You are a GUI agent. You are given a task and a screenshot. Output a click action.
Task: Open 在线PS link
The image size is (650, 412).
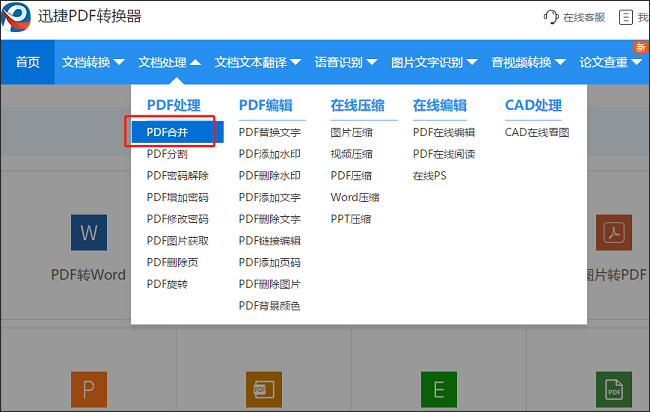pos(429,176)
